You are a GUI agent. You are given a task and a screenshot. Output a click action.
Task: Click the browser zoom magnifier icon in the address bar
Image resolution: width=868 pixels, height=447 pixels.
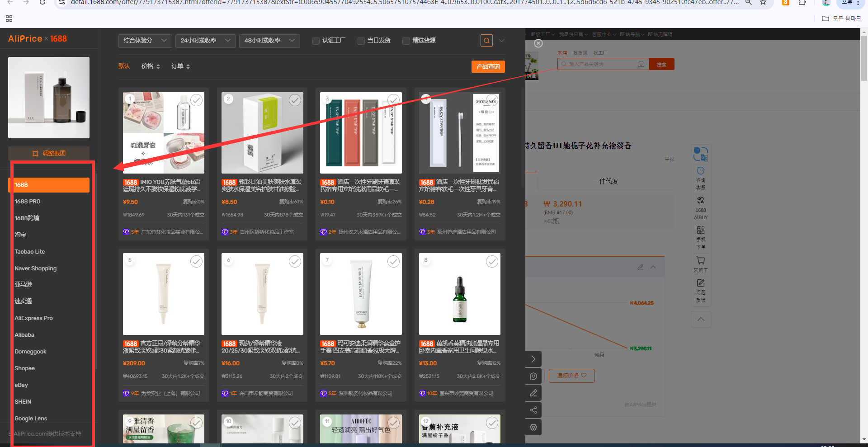(x=749, y=2)
